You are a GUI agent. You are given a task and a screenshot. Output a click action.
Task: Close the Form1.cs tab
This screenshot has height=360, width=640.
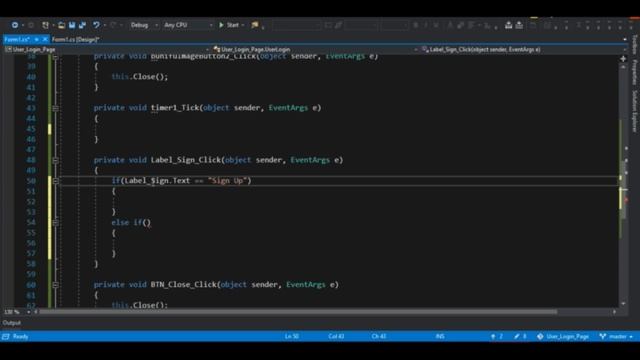coord(45,40)
